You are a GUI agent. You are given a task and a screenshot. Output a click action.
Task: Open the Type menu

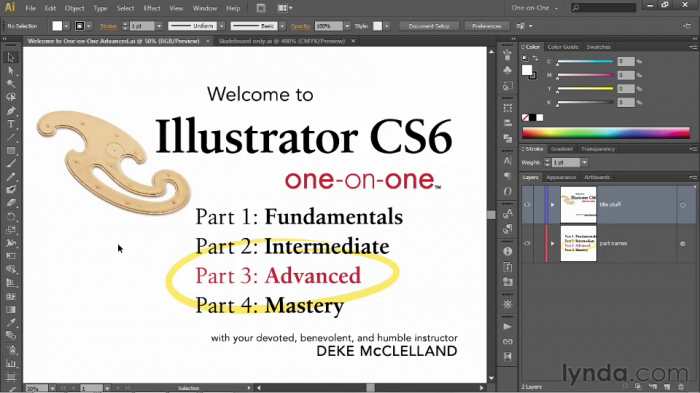pyautogui.click(x=100, y=8)
